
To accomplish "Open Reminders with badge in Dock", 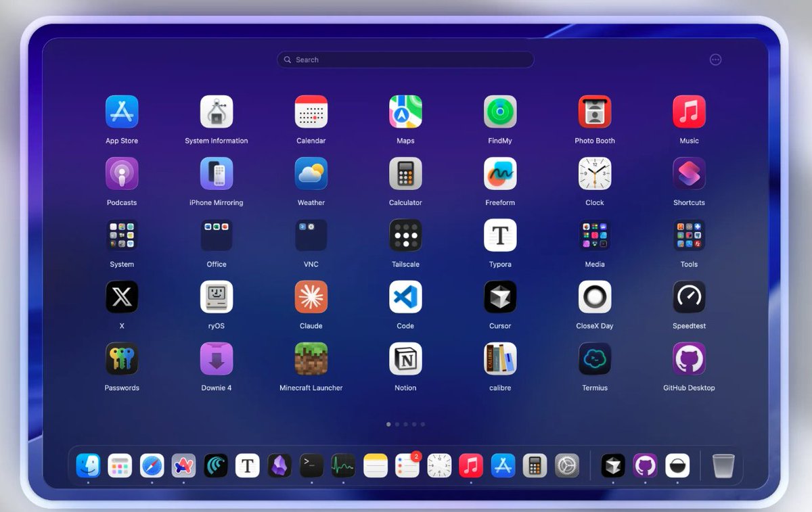I will [x=407, y=465].
